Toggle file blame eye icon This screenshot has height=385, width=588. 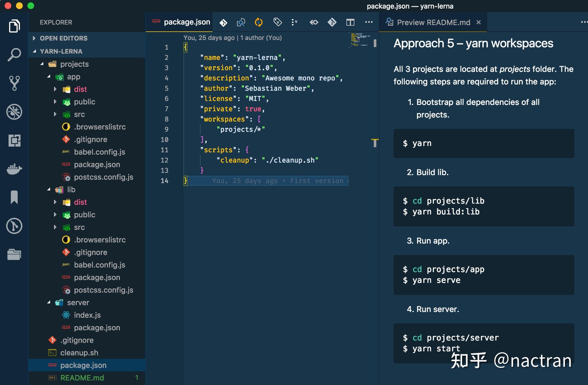coord(314,22)
